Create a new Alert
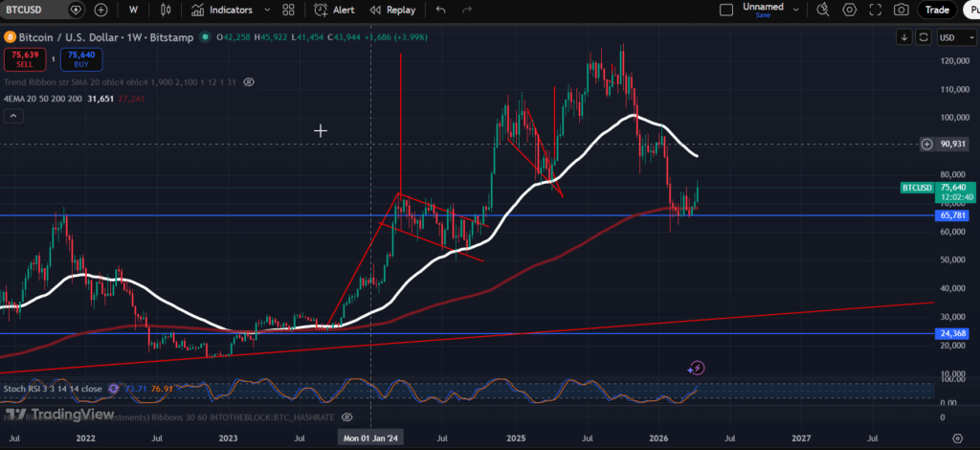980x450 pixels. point(335,10)
